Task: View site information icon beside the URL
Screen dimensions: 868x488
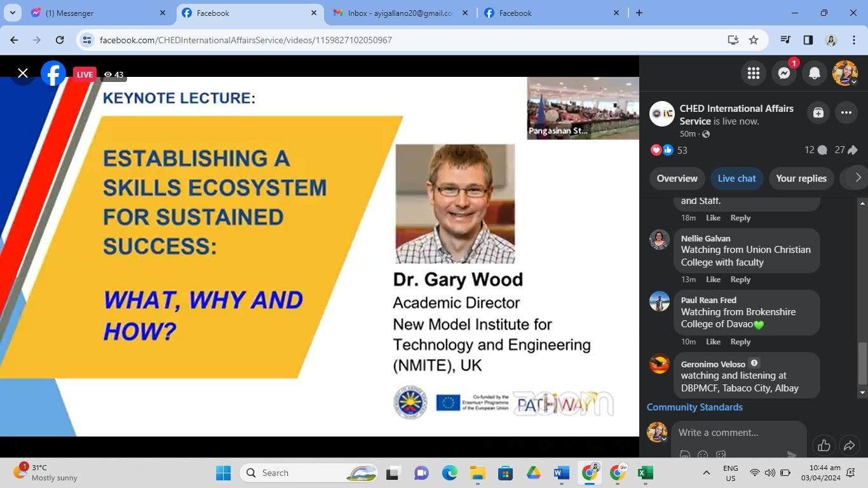Action: click(x=88, y=40)
